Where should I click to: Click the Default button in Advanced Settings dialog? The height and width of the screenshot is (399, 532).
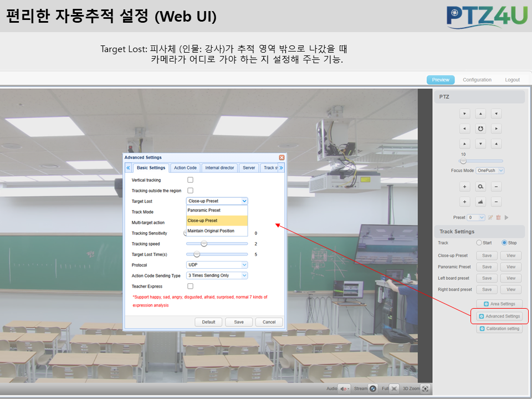coord(208,322)
